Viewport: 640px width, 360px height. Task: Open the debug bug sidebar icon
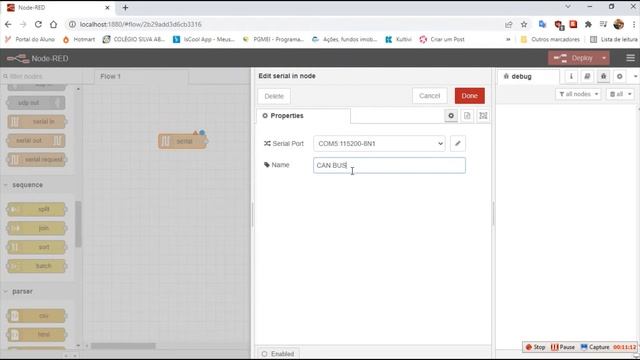click(603, 76)
